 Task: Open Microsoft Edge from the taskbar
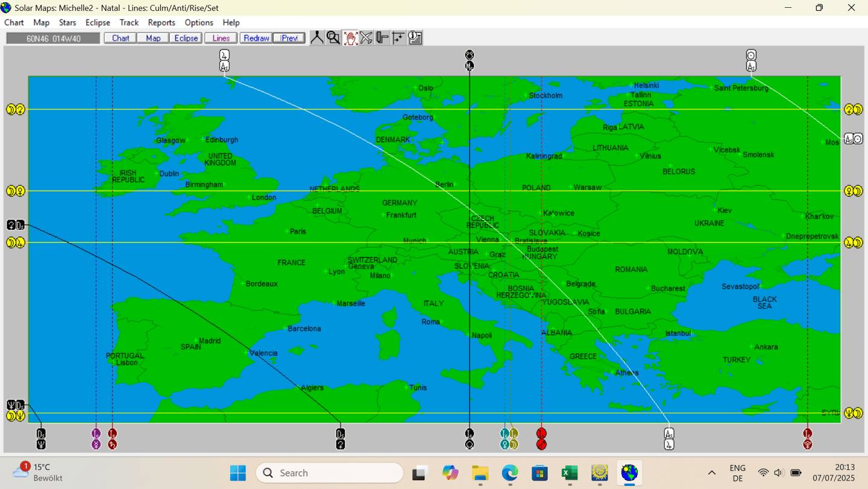coord(509,473)
